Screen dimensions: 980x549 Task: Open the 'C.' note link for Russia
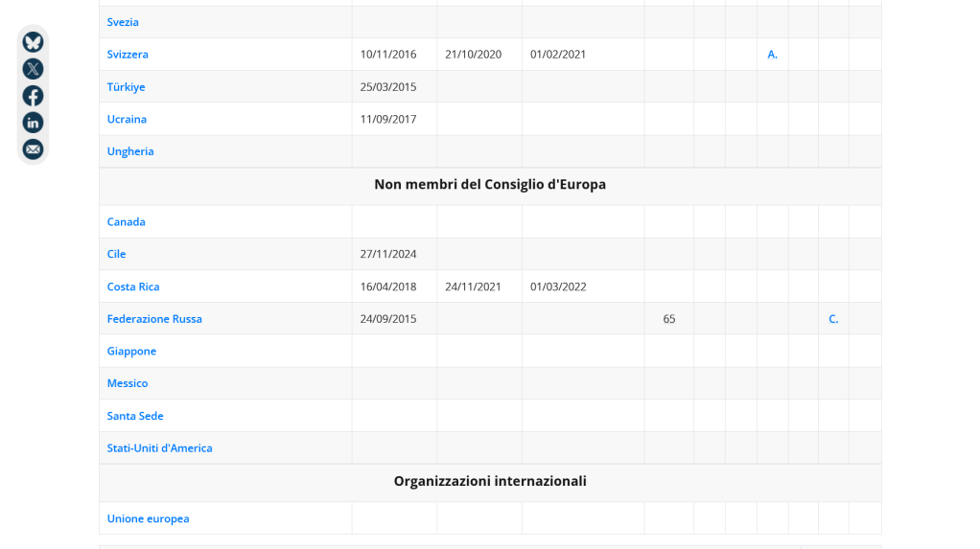pos(833,319)
